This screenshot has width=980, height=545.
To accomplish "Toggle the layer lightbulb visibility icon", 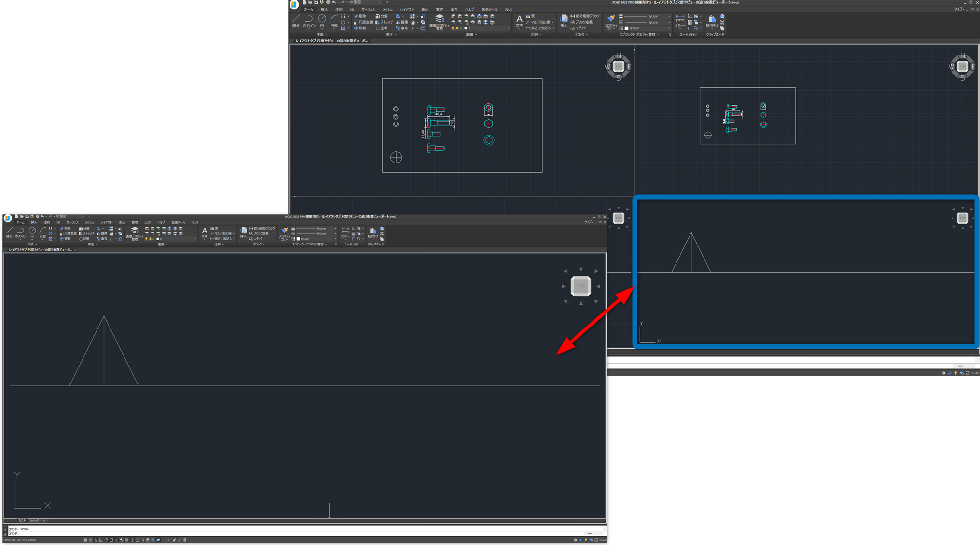I will tap(453, 28).
